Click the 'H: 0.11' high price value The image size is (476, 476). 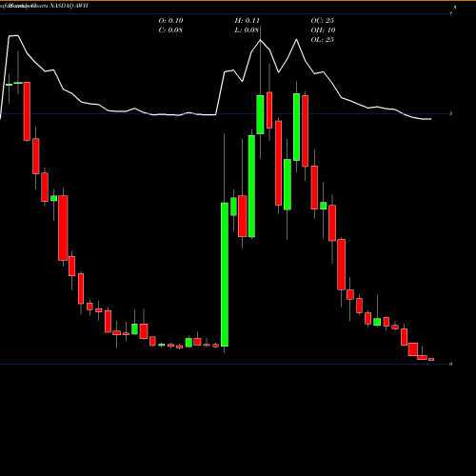tap(248, 21)
